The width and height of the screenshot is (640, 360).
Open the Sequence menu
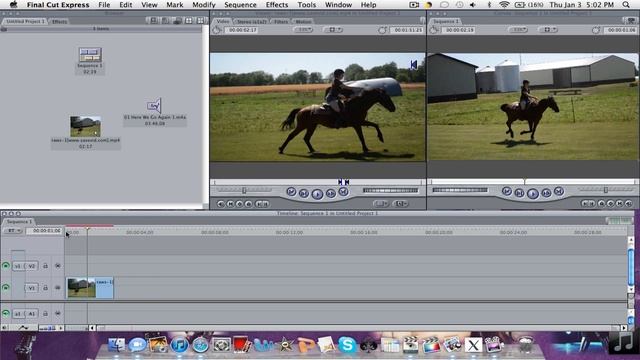pos(240,5)
